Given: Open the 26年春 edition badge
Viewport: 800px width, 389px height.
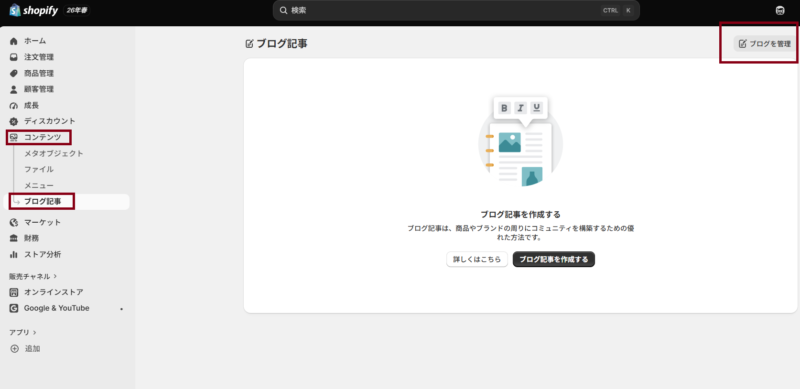Looking at the screenshot, I should click(x=77, y=11).
